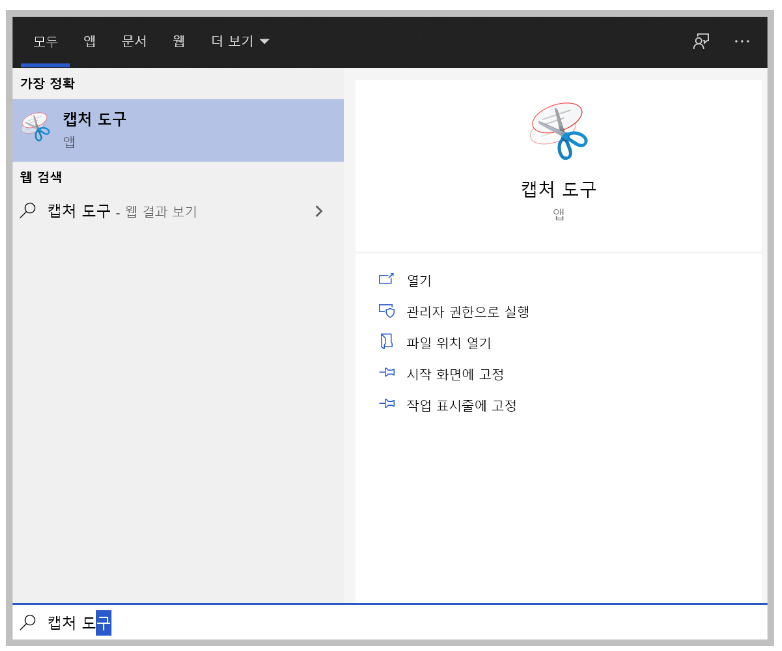Open 캡처 도구 web results entry

(x=178, y=211)
